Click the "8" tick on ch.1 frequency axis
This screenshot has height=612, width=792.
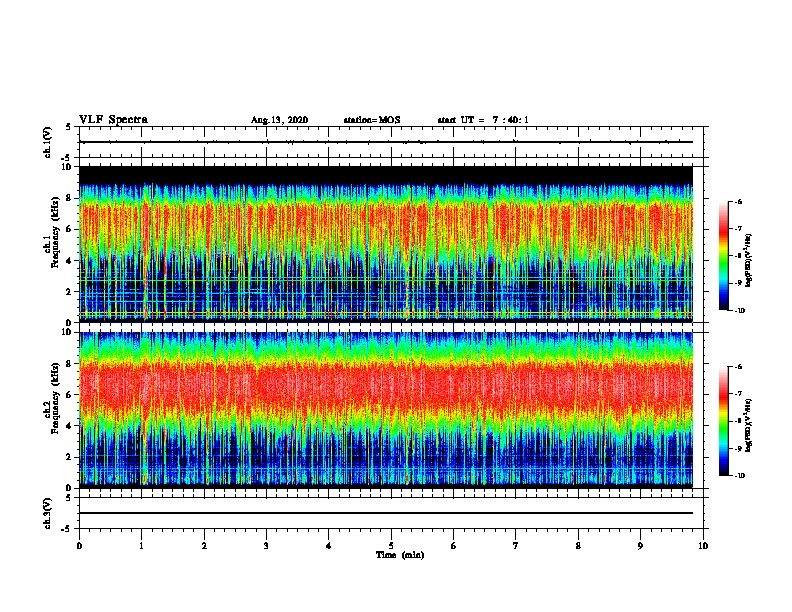(x=69, y=198)
